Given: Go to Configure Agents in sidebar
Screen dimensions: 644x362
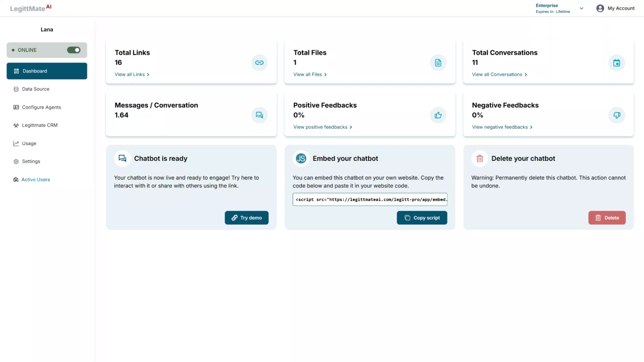Looking at the screenshot, I should (41, 107).
